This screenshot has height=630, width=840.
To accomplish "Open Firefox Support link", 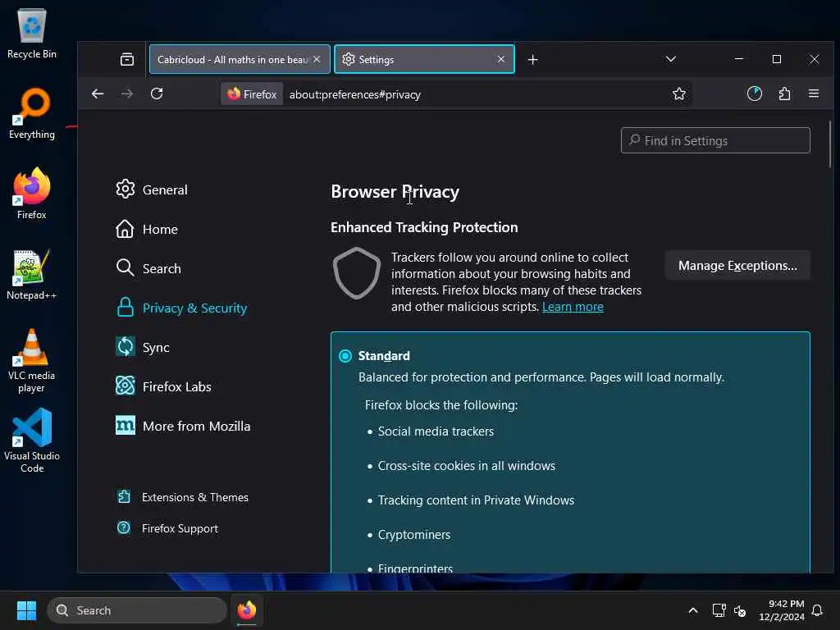I will coord(167,528).
